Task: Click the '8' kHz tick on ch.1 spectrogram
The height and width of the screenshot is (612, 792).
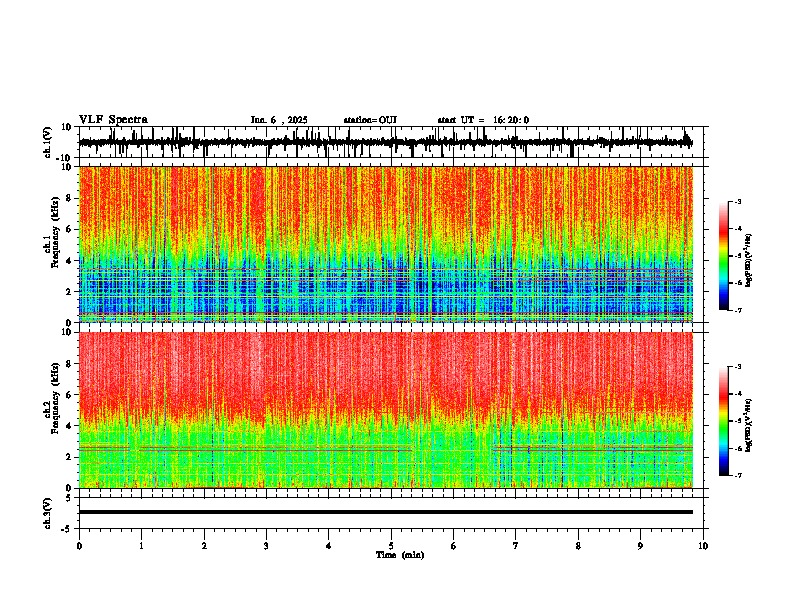Action: point(70,198)
